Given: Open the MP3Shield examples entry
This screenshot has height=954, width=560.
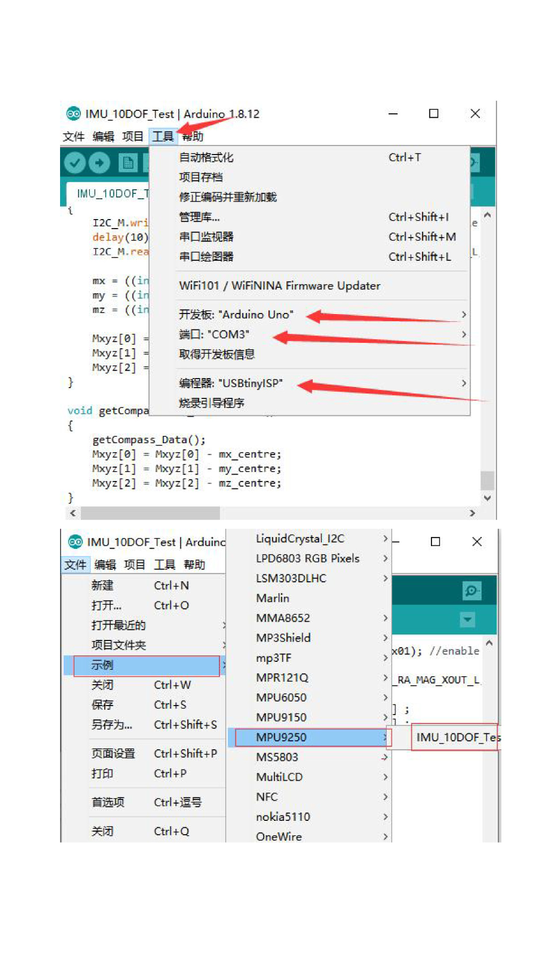Looking at the screenshot, I should point(309,638).
